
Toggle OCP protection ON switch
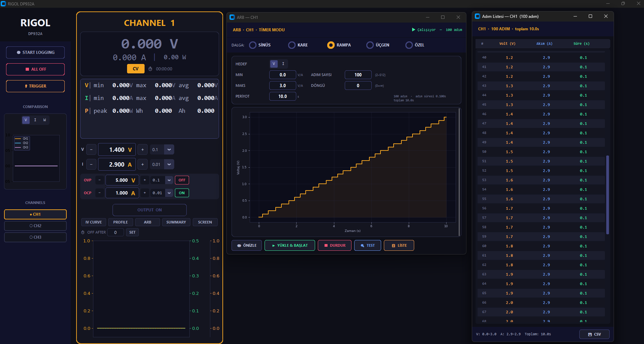pos(182,193)
